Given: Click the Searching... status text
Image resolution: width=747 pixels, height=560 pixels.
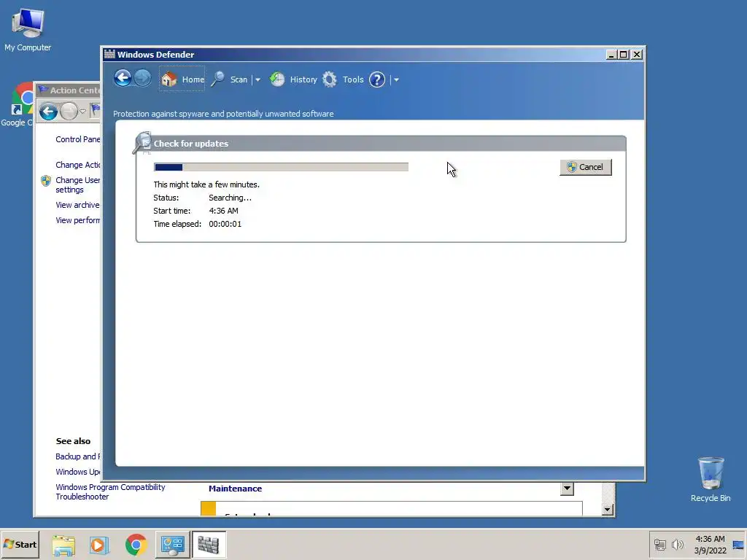Looking at the screenshot, I should 230,198.
